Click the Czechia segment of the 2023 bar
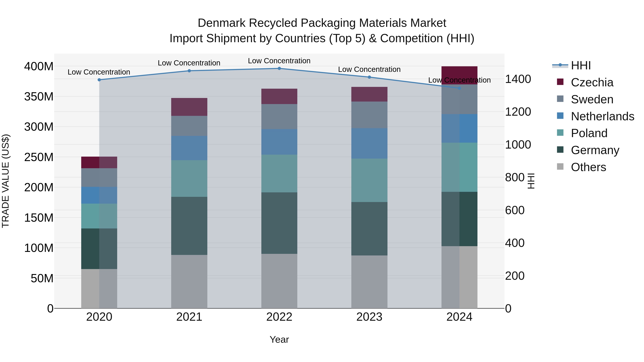 369,94
